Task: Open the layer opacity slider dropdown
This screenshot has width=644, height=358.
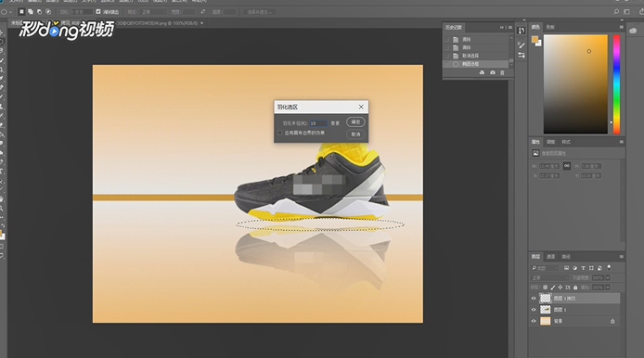Action: [608, 278]
